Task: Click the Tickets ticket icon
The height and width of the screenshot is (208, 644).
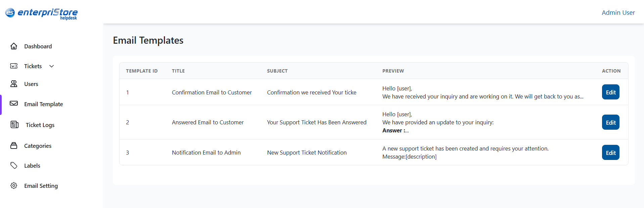Action: pyautogui.click(x=14, y=66)
